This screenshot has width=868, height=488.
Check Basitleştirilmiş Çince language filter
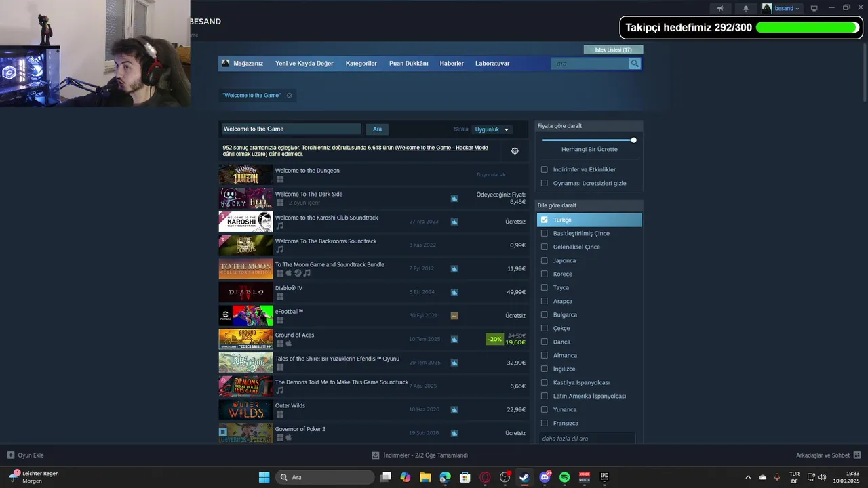click(544, 233)
